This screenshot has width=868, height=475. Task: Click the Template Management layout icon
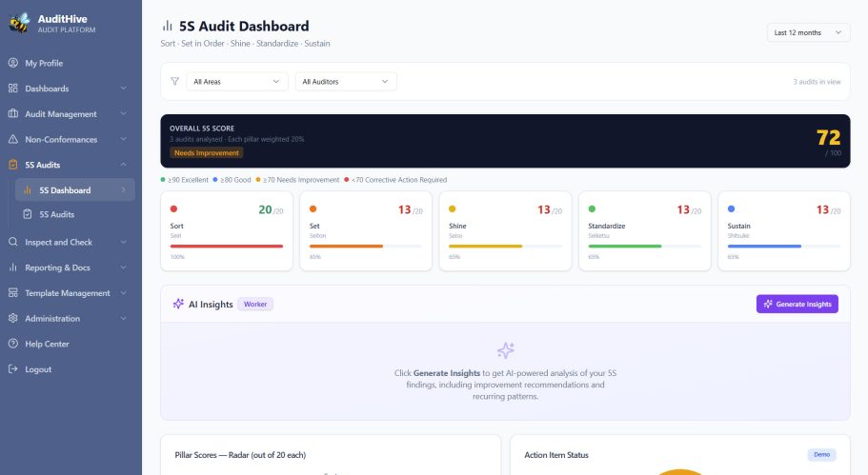(13, 293)
